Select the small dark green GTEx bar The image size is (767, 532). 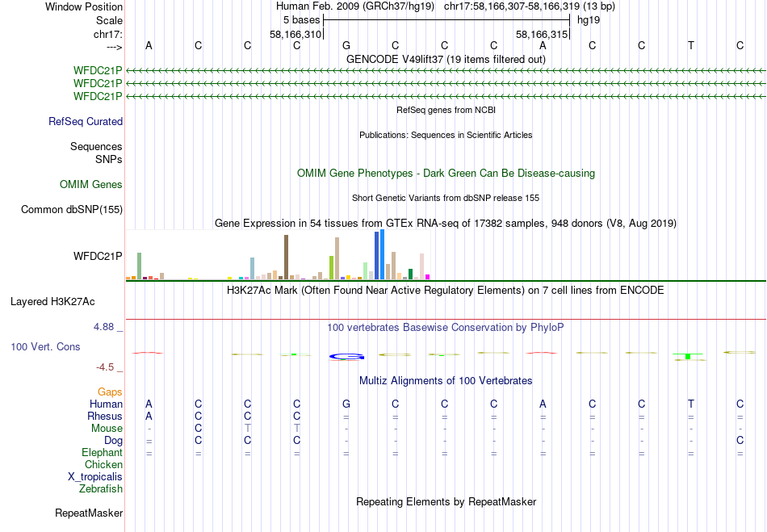[410, 274]
